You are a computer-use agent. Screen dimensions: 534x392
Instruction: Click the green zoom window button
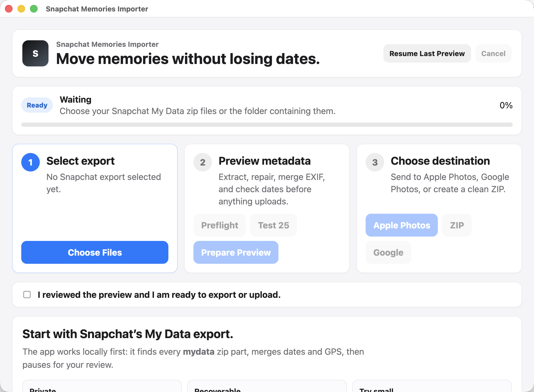pyautogui.click(x=34, y=9)
